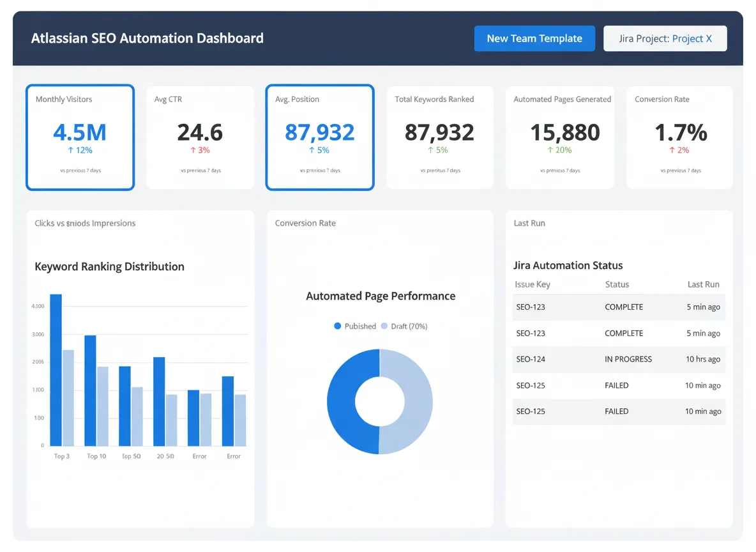756x552 pixels.
Task: Click the Project X link text
Action: point(692,38)
